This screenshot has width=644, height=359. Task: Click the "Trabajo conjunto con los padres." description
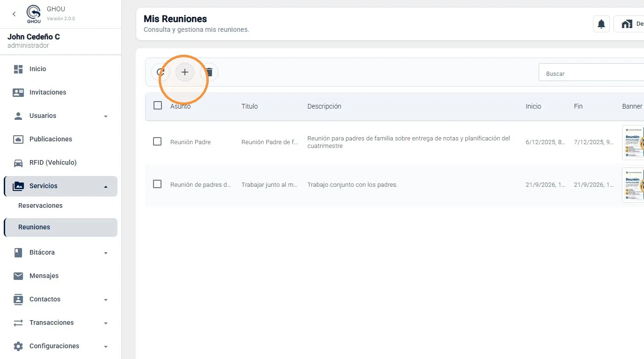(352, 184)
